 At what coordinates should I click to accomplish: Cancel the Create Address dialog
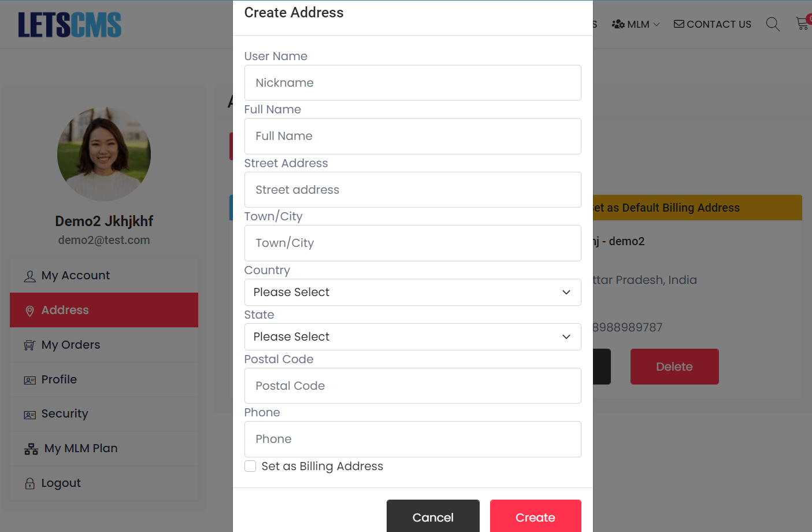click(433, 516)
